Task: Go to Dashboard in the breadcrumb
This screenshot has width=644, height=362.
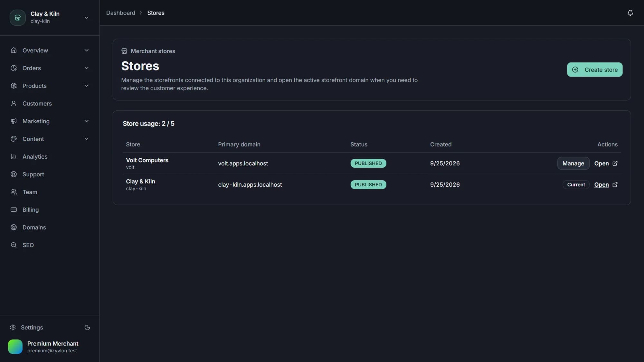Action: [x=121, y=13]
